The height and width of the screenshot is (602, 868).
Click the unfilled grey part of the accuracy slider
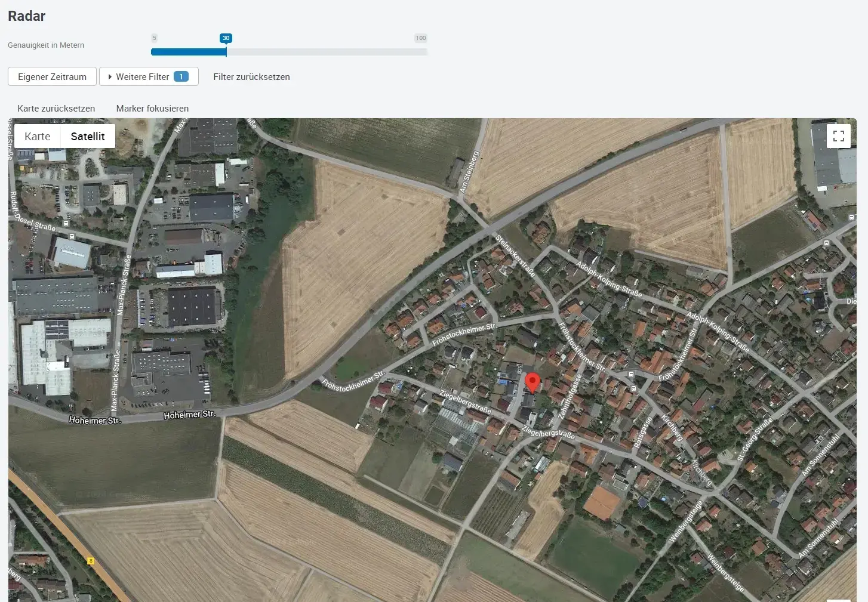tap(327, 52)
